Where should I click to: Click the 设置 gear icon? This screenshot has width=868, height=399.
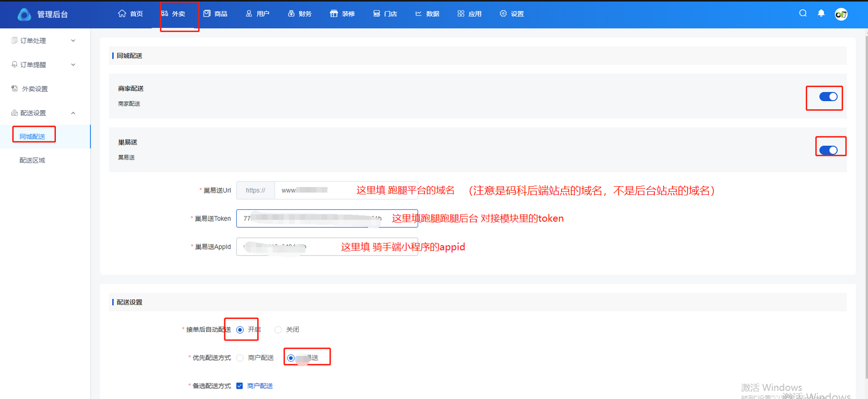point(503,13)
